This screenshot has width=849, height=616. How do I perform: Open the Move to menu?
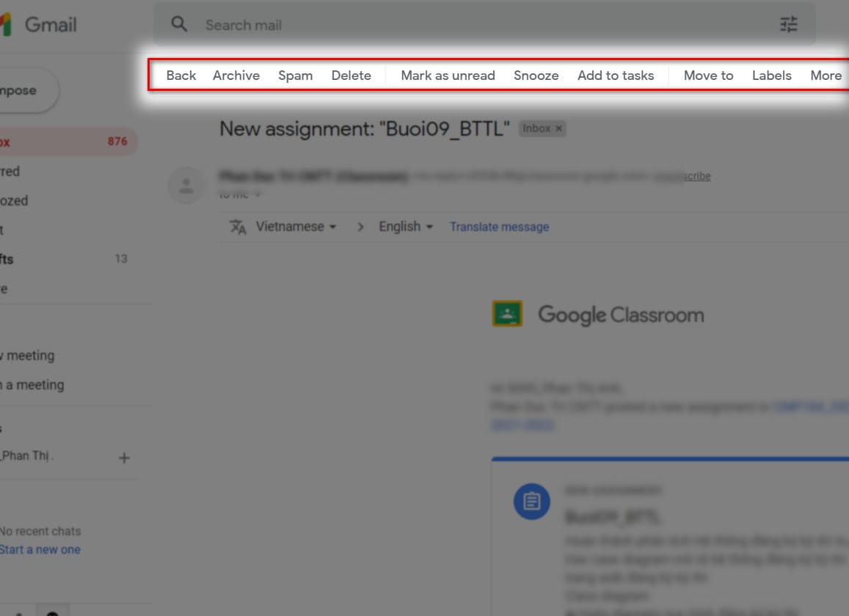click(x=708, y=76)
